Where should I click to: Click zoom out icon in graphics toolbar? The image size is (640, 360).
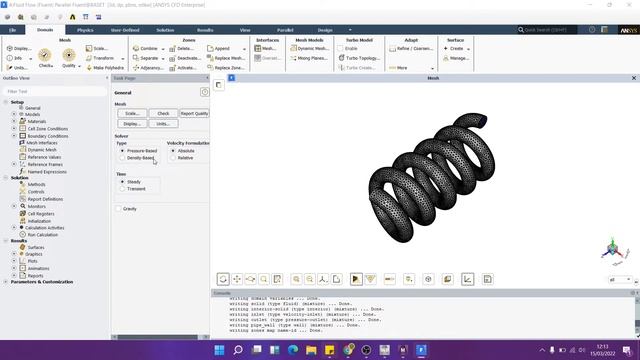coord(310,279)
